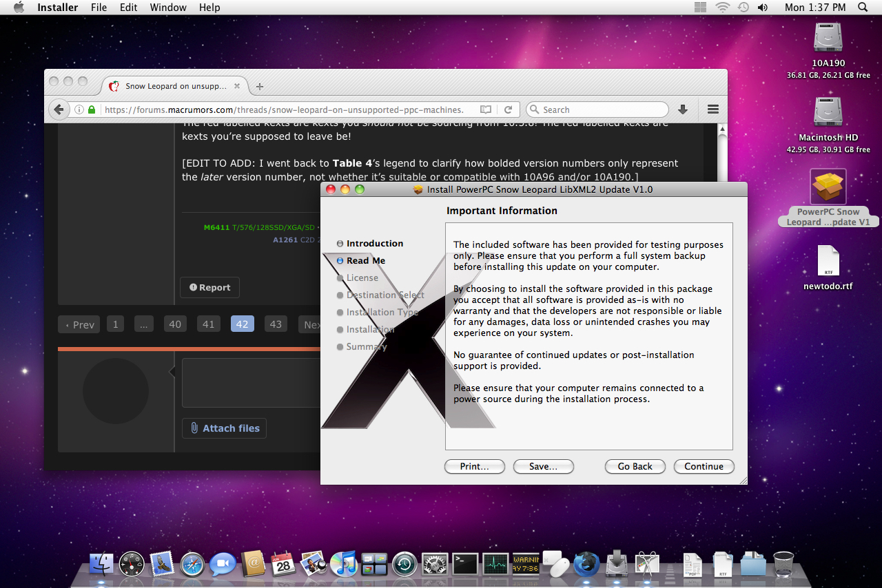882x588 pixels.
Task: Go to forum page 43
Action: pyautogui.click(x=276, y=324)
